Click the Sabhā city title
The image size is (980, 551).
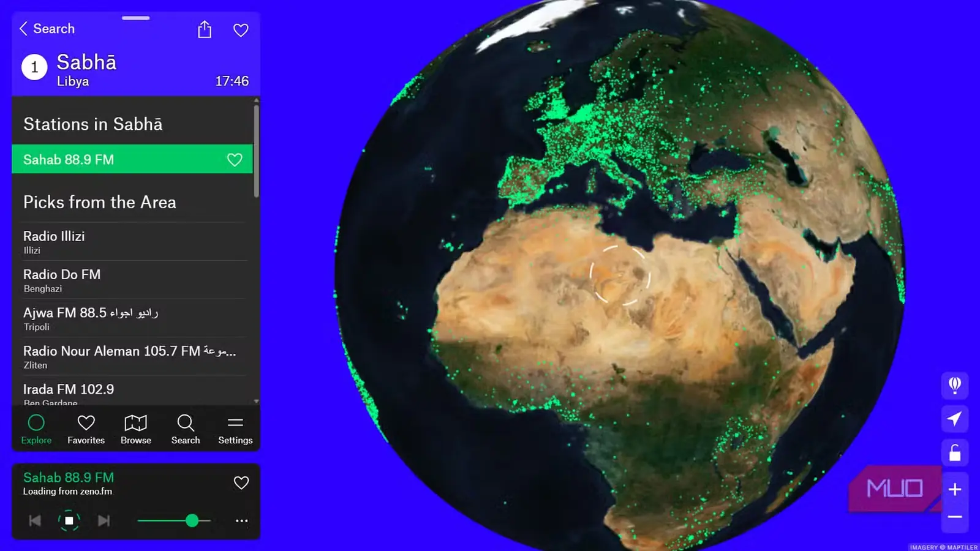86,62
